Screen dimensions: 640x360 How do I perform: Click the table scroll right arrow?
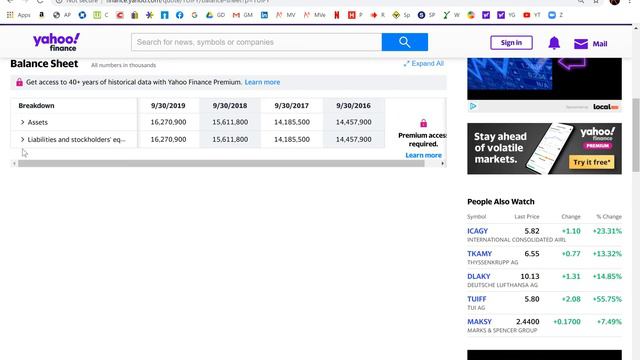click(442, 164)
